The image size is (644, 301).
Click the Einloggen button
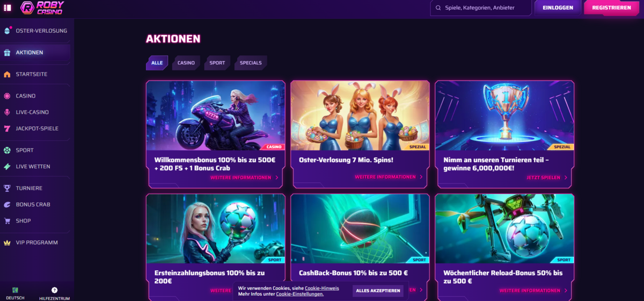pos(558,8)
